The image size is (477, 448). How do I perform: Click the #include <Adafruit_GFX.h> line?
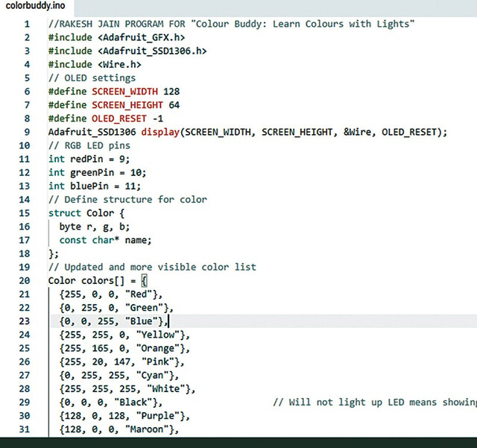(x=116, y=37)
